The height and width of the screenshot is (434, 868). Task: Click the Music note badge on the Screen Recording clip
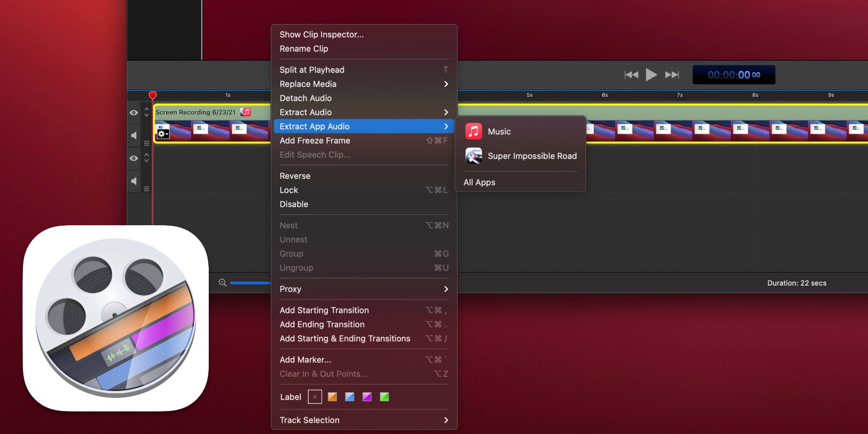pyautogui.click(x=246, y=112)
